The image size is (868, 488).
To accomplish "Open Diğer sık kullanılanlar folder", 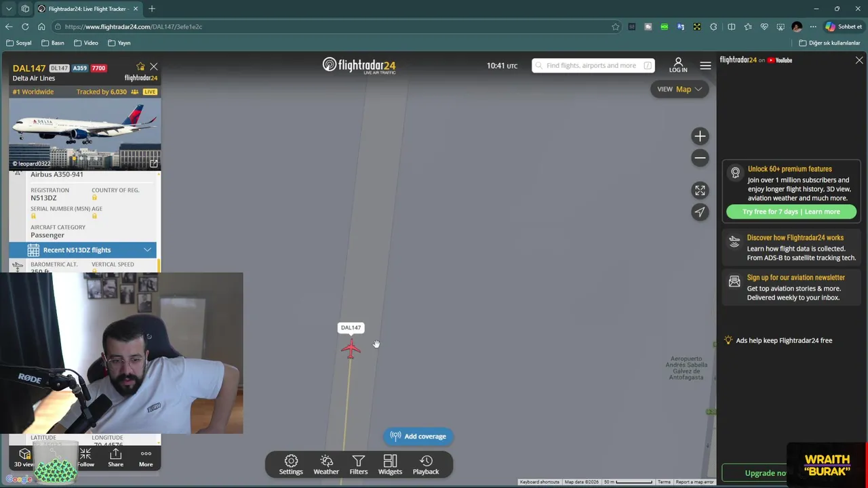I will tap(830, 43).
